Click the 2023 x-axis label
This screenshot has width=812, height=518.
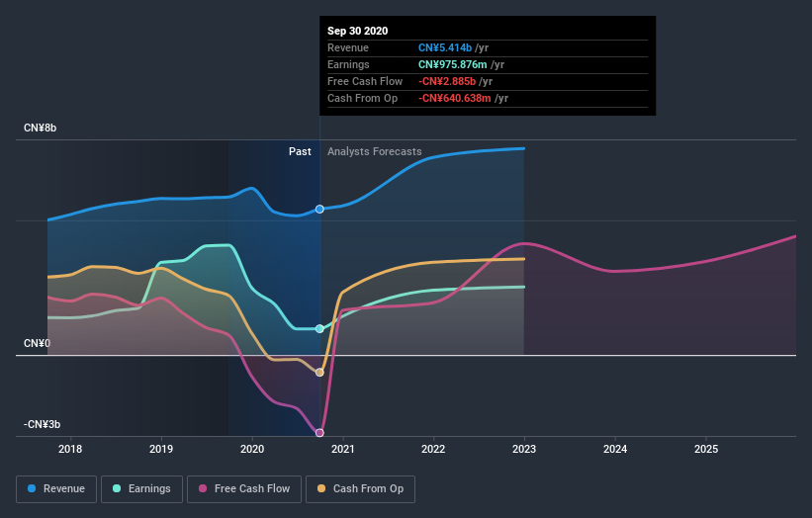click(524, 449)
